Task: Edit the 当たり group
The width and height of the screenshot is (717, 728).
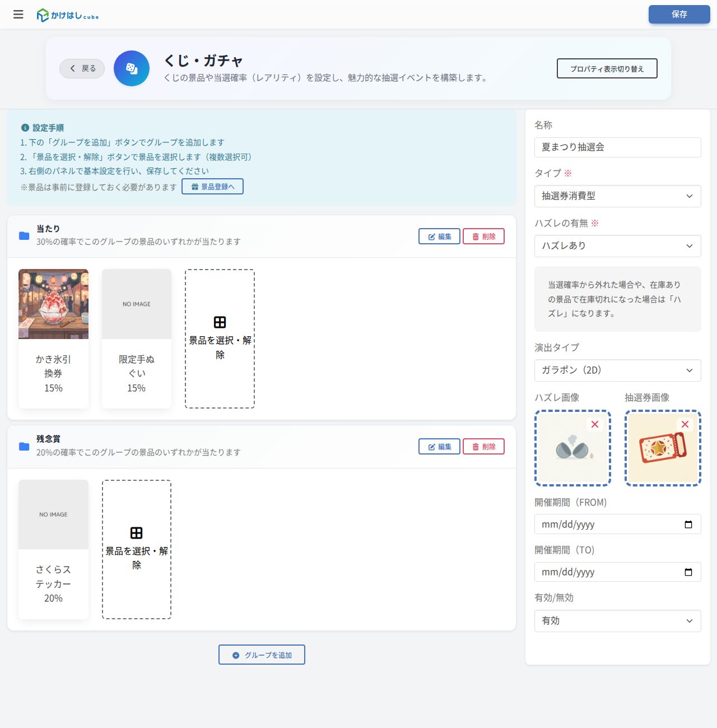Action: (440, 237)
